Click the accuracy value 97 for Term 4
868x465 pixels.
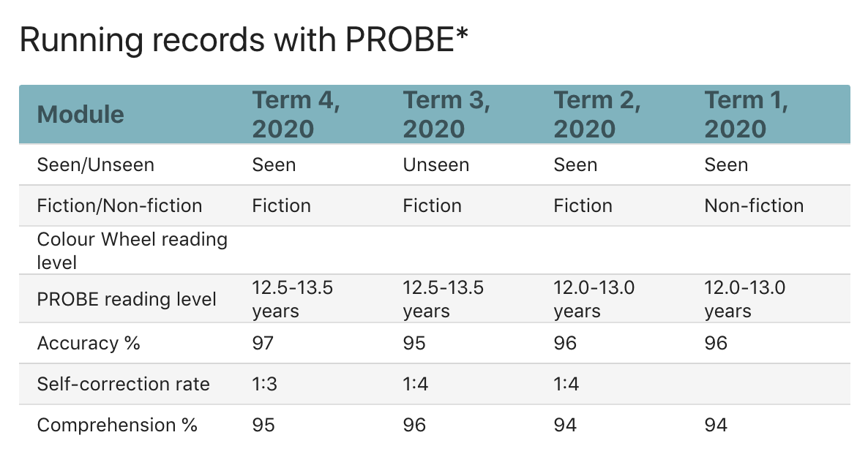pos(264,343)
